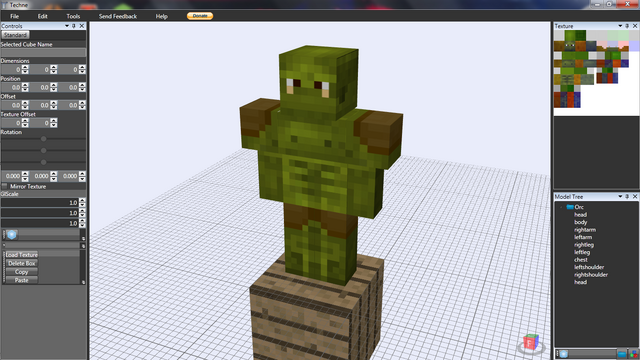The image size is (640, 360).
Task: Increase the third rotation angle value
Action: pos(82,174)
